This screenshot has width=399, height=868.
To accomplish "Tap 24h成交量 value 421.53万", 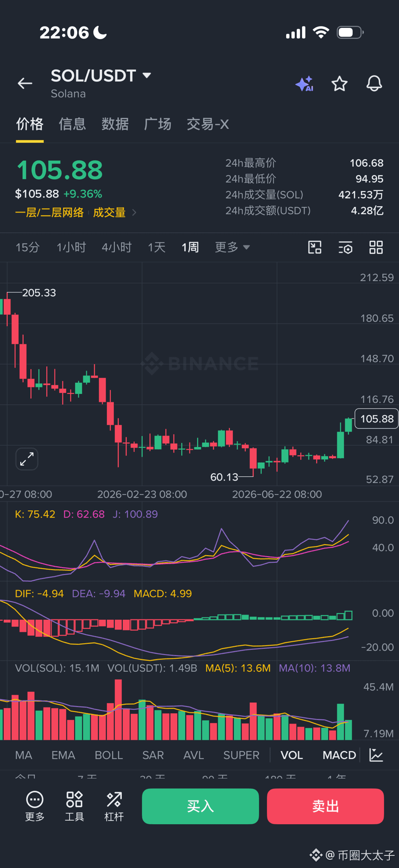I will tap(361, 195).
